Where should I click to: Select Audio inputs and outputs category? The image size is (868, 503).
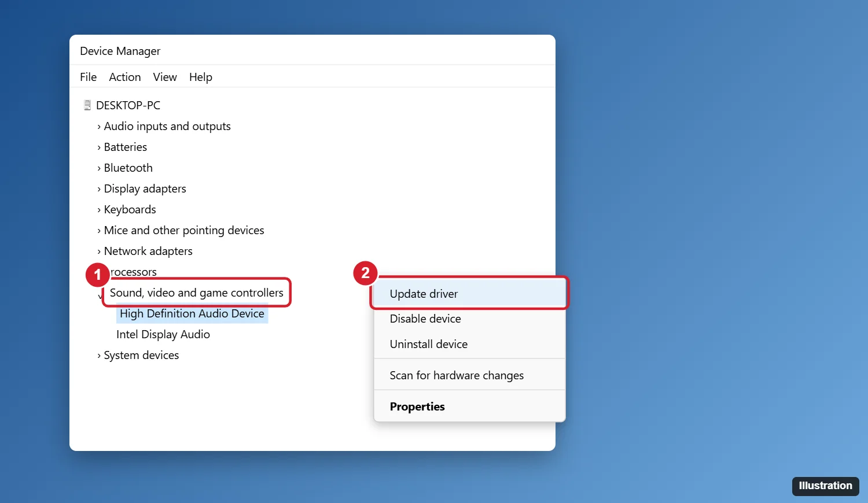point(167,126)
